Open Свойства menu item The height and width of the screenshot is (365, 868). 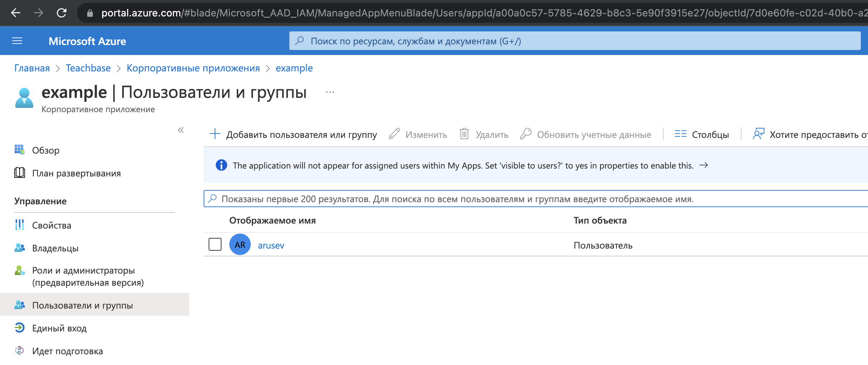click(x=52, y=225)
